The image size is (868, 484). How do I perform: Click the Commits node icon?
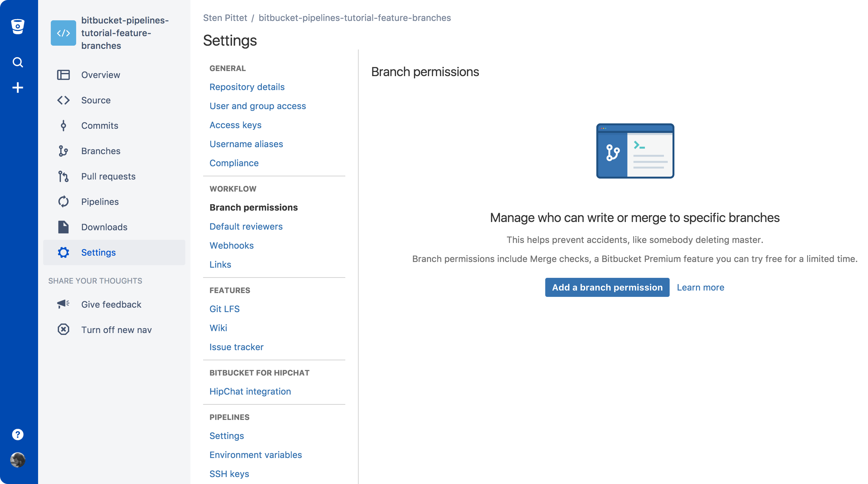(x=63, y=126)
